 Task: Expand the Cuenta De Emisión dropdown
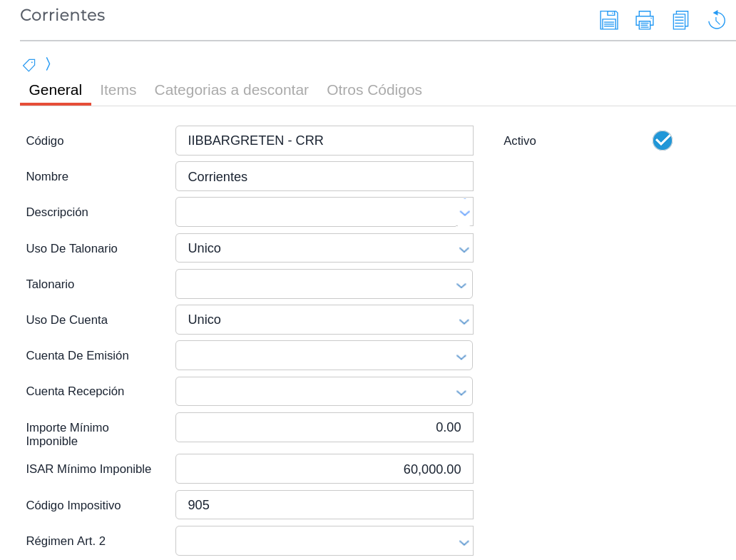coord(461,356)
